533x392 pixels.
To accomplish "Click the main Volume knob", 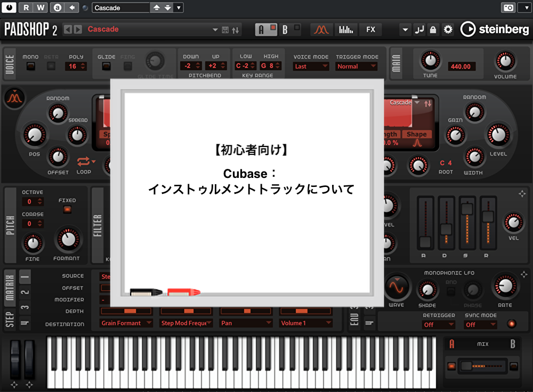I will click(x=505, y=61).
